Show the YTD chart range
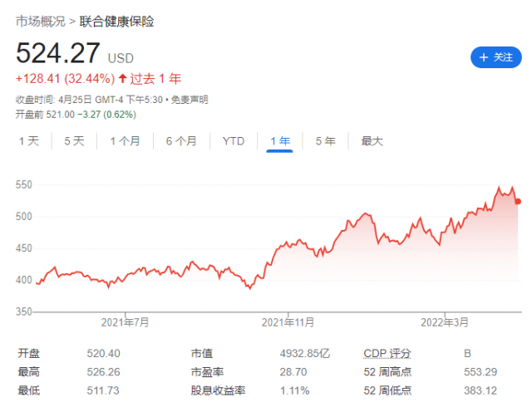The width and height of the screenshot is (532, 402). click(x=234, y=141)
